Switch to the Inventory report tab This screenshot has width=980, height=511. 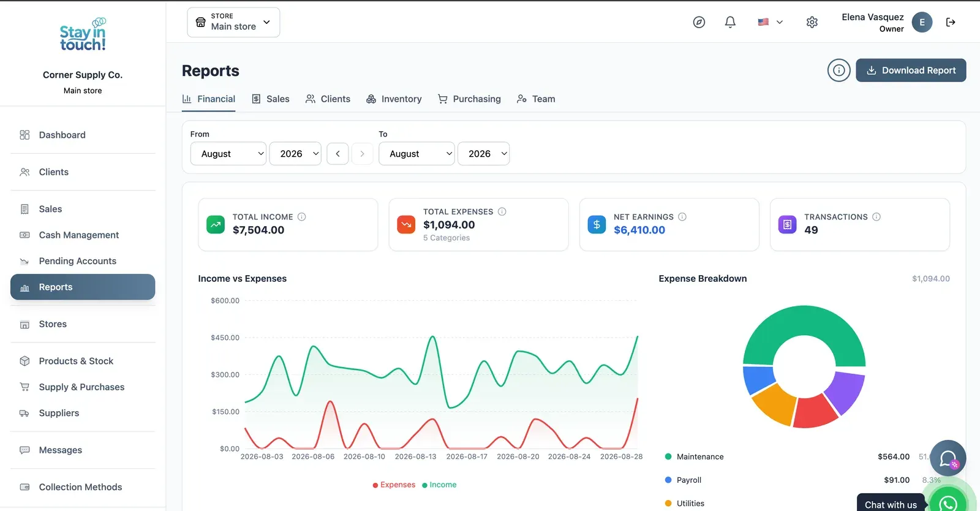[x=394, y=99]
